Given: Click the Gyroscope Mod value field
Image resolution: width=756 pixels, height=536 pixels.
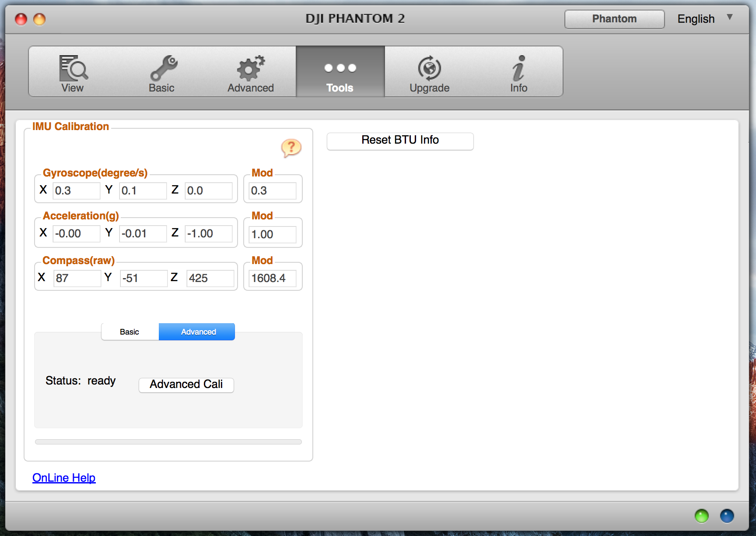Looking at the screenshot, I should (x=273, y=190).
